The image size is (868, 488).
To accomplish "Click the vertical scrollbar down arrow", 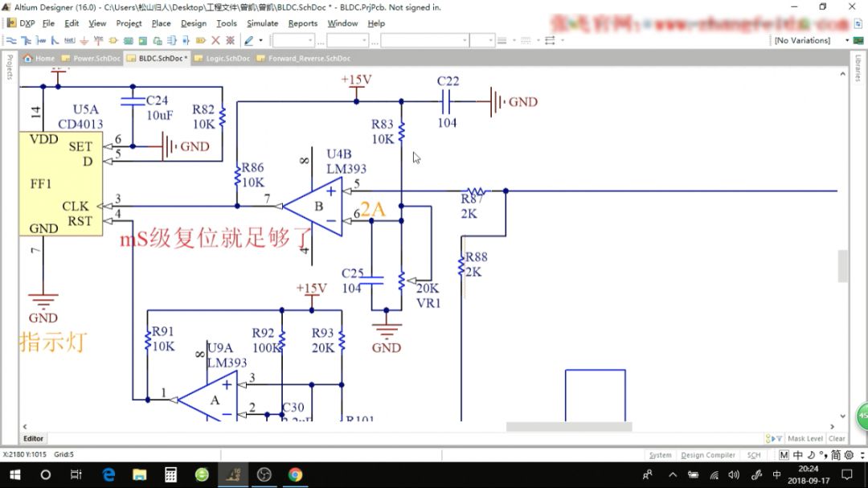I will coord(842,416).
